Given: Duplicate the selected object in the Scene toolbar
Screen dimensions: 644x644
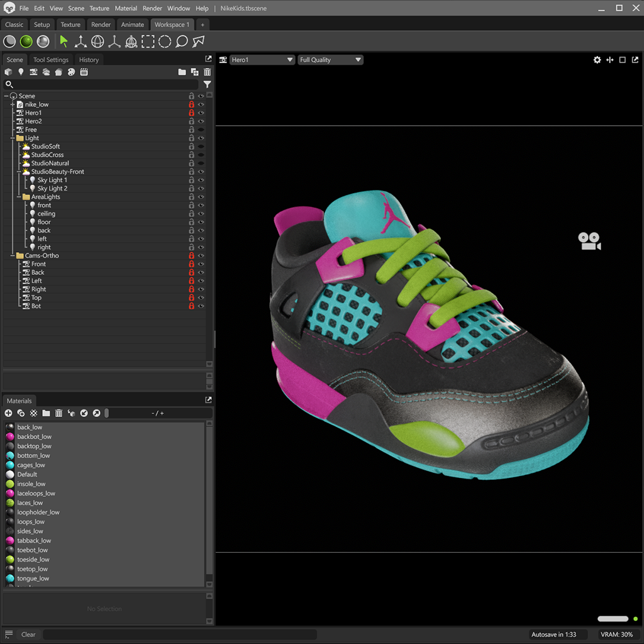Looking at the screenshot, I should click(x=195, y=72).
